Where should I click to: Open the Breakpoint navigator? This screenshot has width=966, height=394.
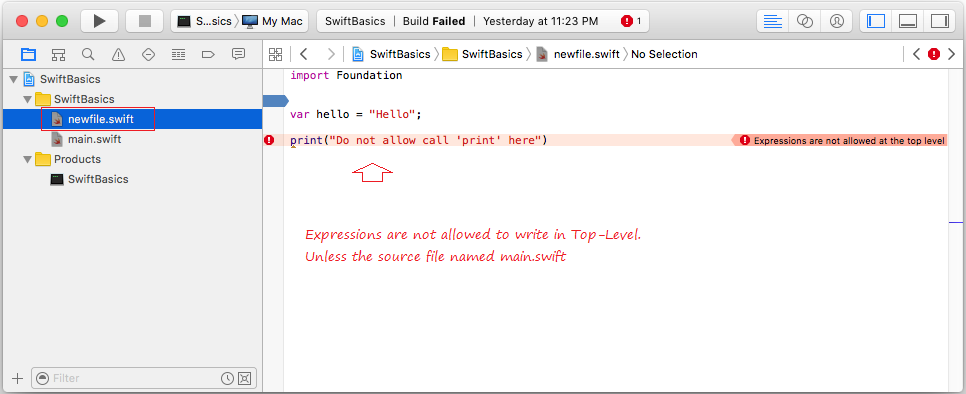[208, 54]
